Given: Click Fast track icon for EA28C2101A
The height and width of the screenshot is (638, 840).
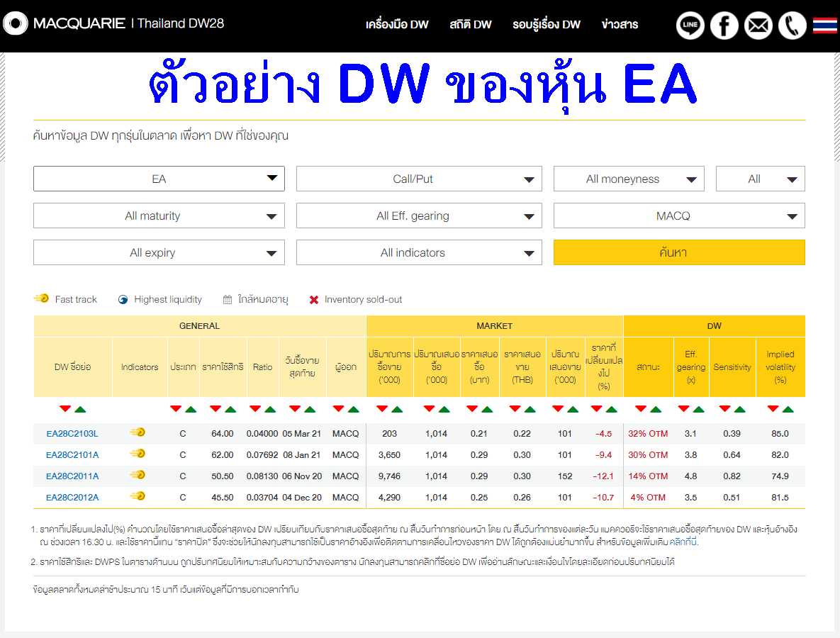Looking at the screenshot, I should coord(138,454).
